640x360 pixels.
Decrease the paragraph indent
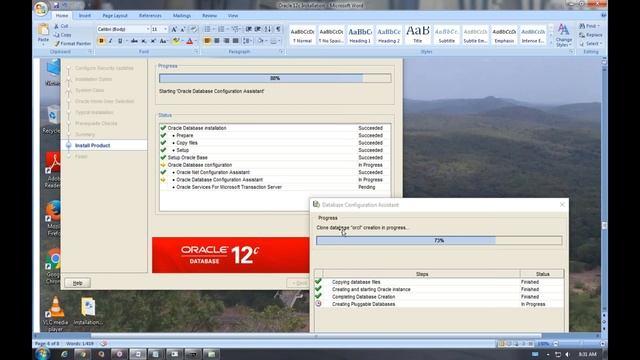(x=249, y=29)
